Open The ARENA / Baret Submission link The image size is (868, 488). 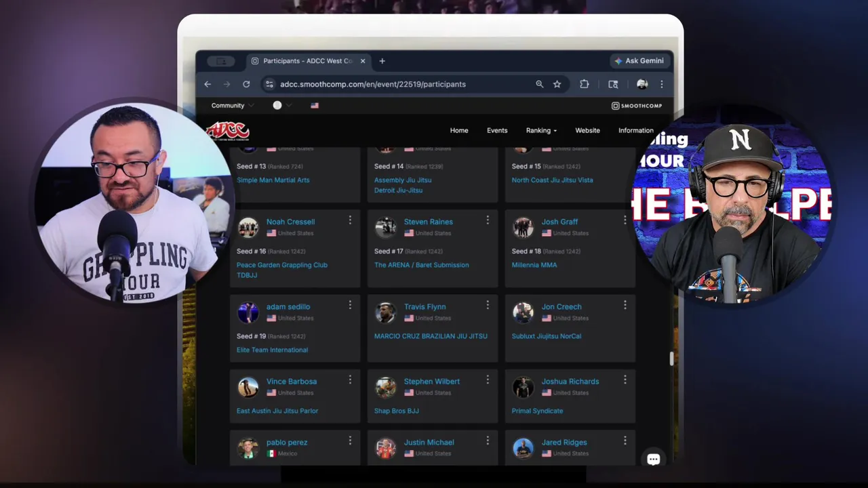pyautogui.click(x=421, y=265)
